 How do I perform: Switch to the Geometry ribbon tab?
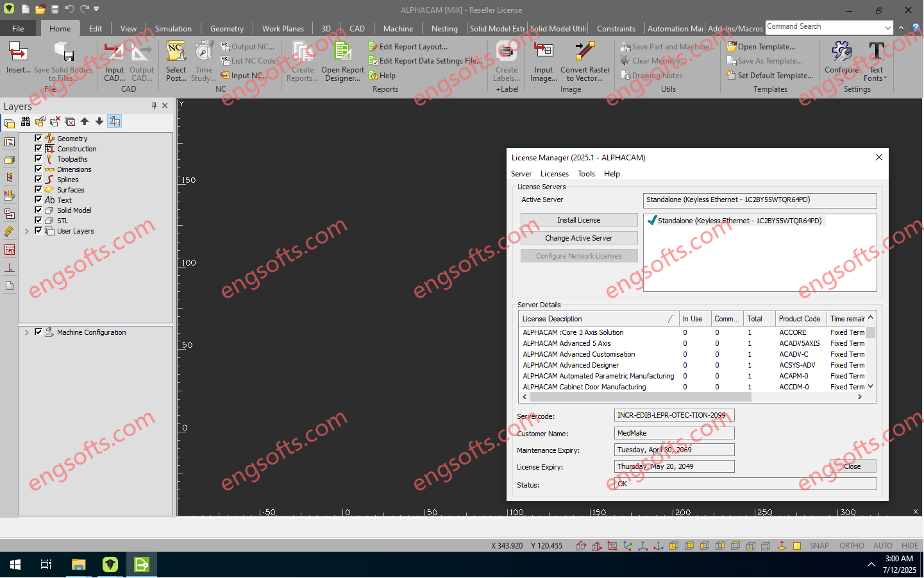[x=227, y=29]
